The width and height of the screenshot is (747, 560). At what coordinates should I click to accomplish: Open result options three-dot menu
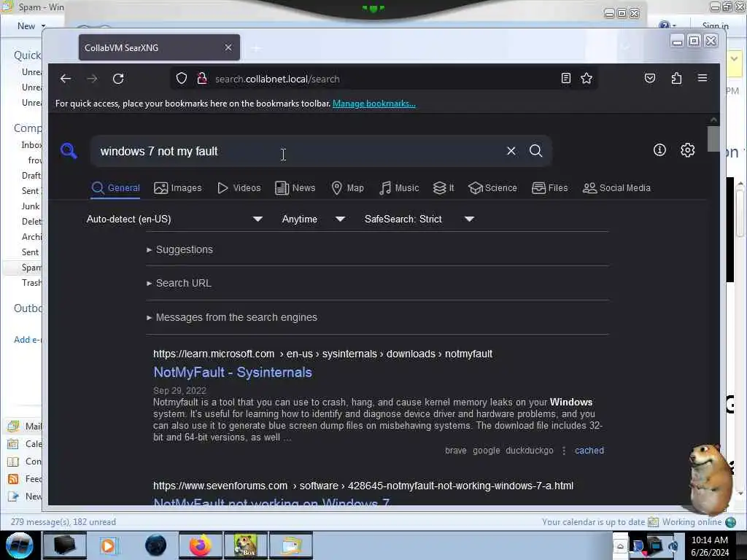click(x=564, y=451)
